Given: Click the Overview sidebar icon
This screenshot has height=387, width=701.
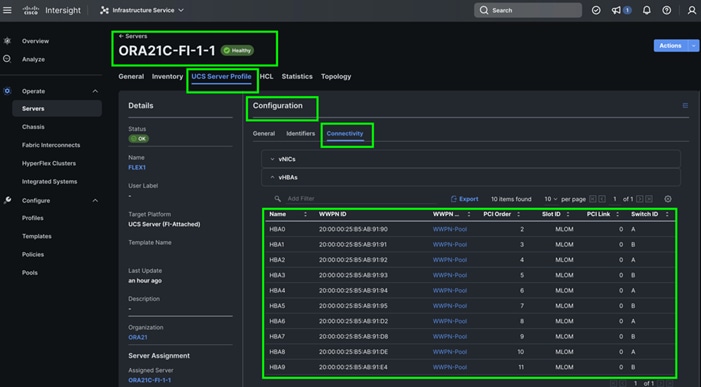Looking at the screenshot, I should 7,41.
